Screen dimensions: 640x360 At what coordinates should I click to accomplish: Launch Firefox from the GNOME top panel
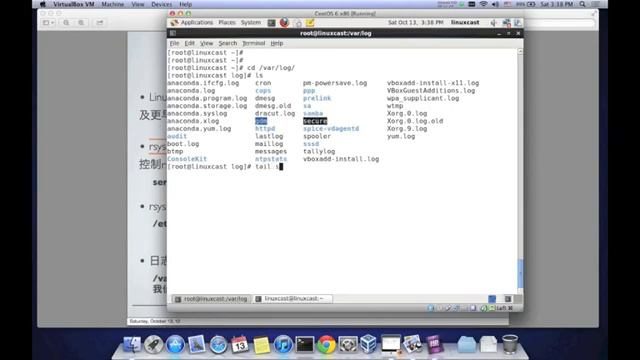click(x=284, y=22)
